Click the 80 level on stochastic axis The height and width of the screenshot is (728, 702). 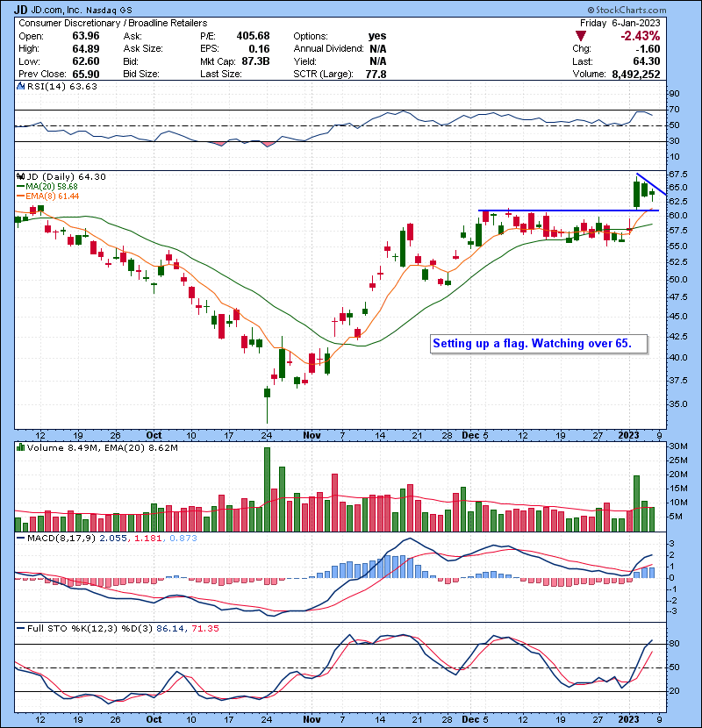coord(674,644)
